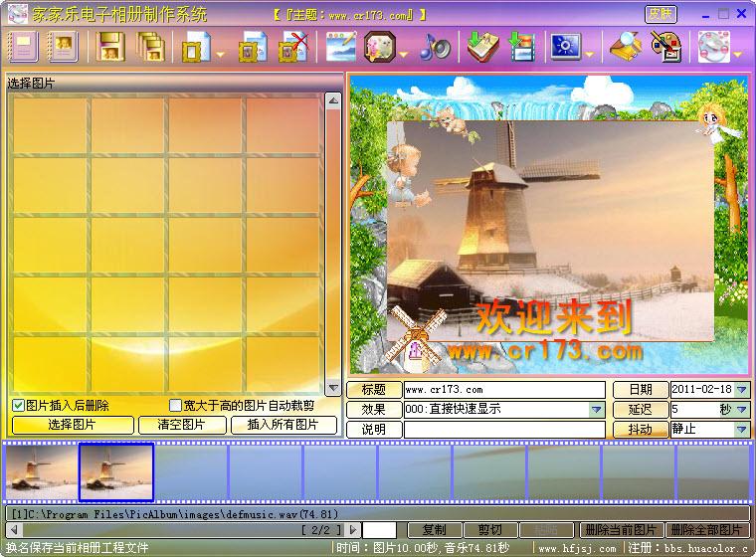756x557 pixels.
Task: Click the 插入所有图片 button
Action: [283, 425]
